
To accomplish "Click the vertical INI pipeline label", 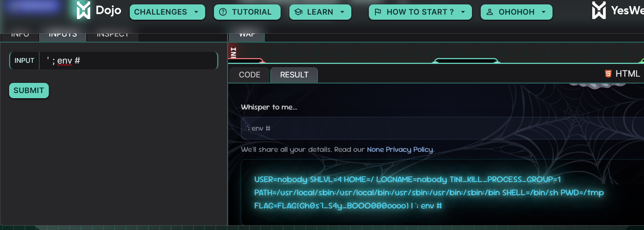I will pyautogui.click(x=234, y=53).
